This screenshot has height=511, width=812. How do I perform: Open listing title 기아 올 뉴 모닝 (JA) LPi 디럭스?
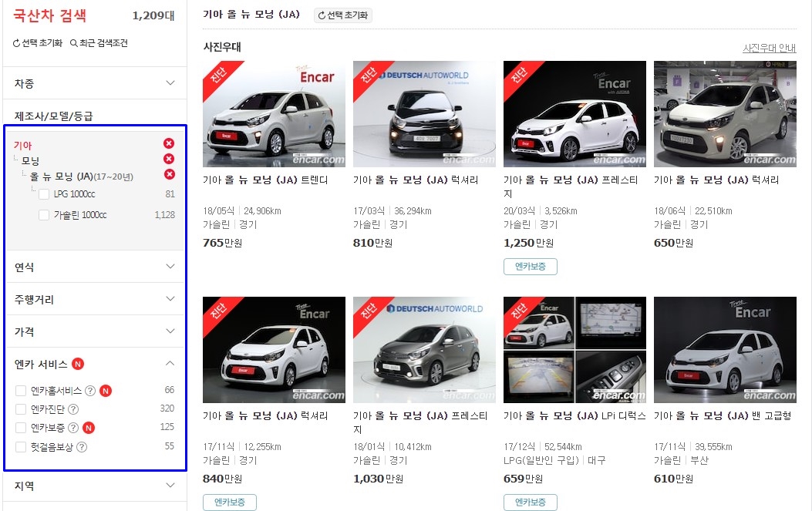[574, 415]
